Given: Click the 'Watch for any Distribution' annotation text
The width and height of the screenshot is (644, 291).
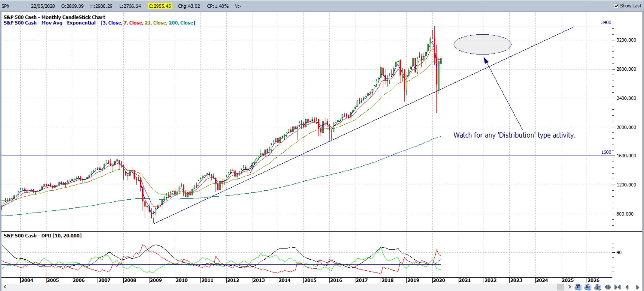Looking at the screenshot, I should (x=514, y=135).
